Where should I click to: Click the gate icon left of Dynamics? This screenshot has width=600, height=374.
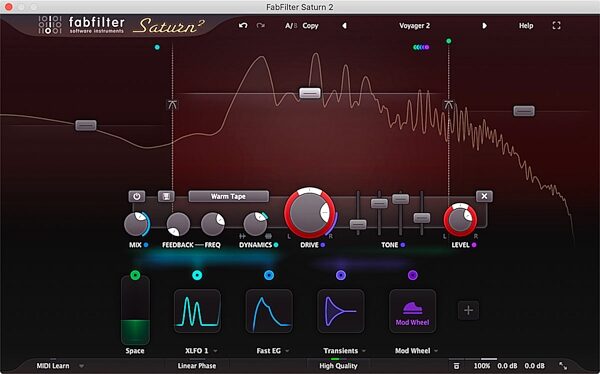coord(242,236)
